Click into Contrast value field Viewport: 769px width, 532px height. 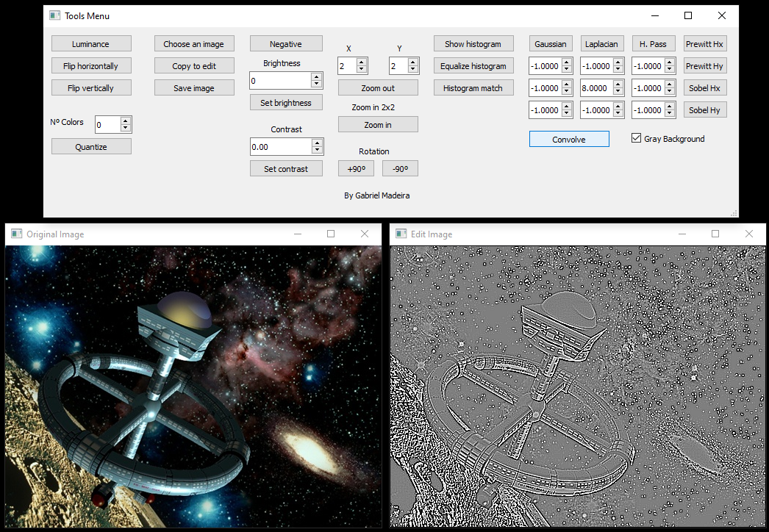tap(281, 147)
